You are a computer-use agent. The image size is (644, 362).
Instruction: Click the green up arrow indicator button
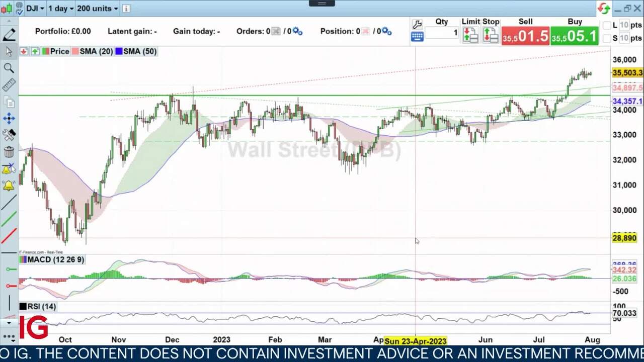pyautogui.click(x=35, y=51)
